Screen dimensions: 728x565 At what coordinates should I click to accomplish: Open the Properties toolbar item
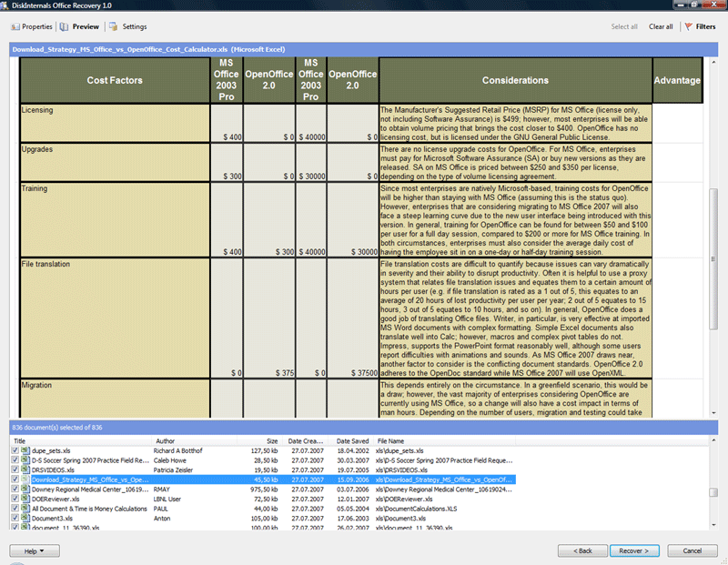pos(32,27)
